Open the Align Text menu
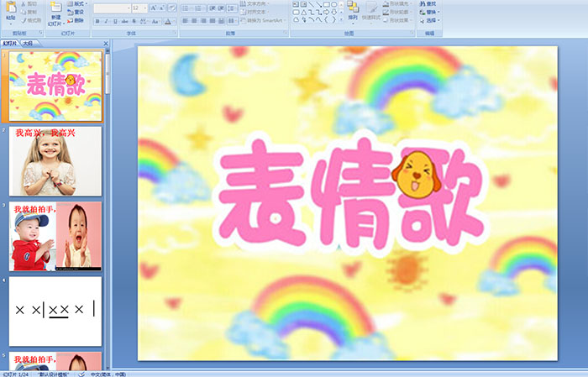This screenshot has height=377, width=588. 255,12
